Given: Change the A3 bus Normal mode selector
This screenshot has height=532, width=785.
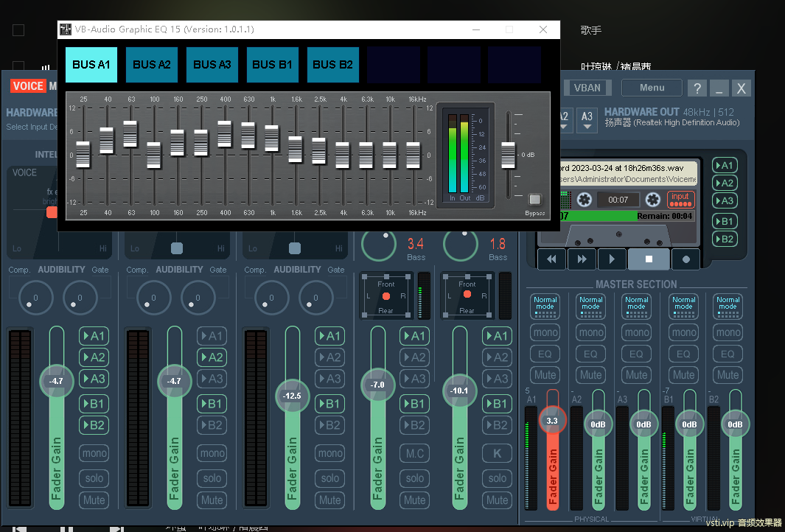Looking at the screenshot, I should (x=636, y=306).
